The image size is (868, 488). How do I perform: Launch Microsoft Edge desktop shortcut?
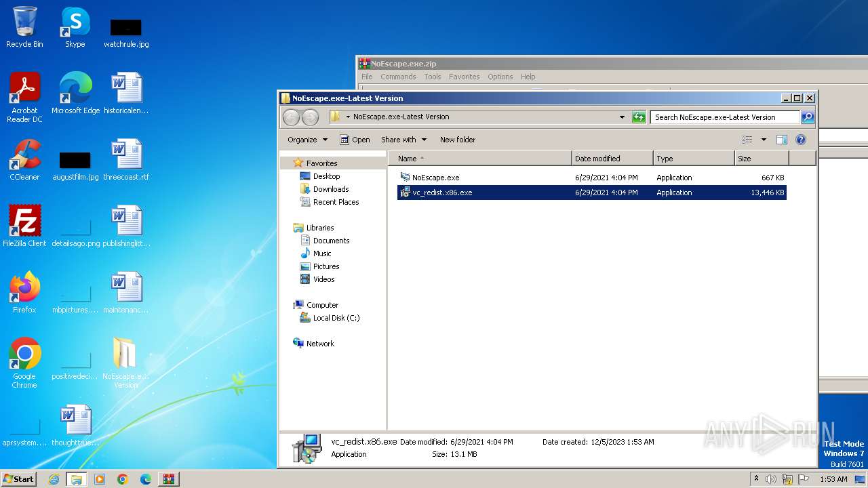point(75,94)
